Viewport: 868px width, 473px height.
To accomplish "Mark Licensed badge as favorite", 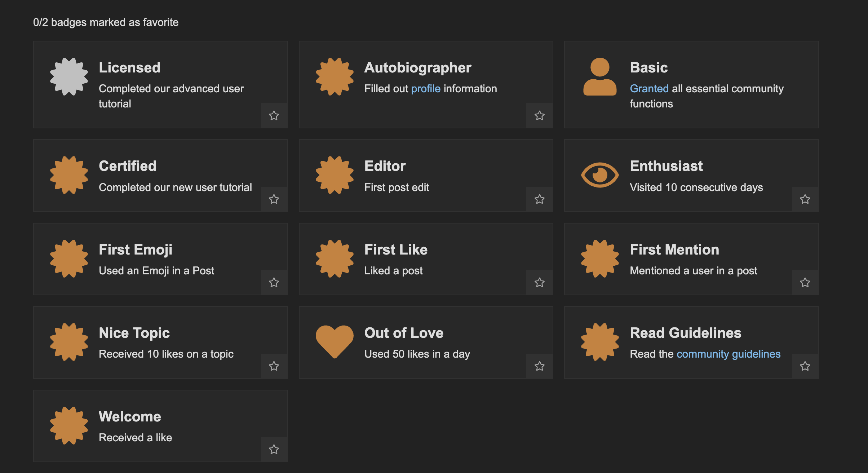I will click(274, 115).
